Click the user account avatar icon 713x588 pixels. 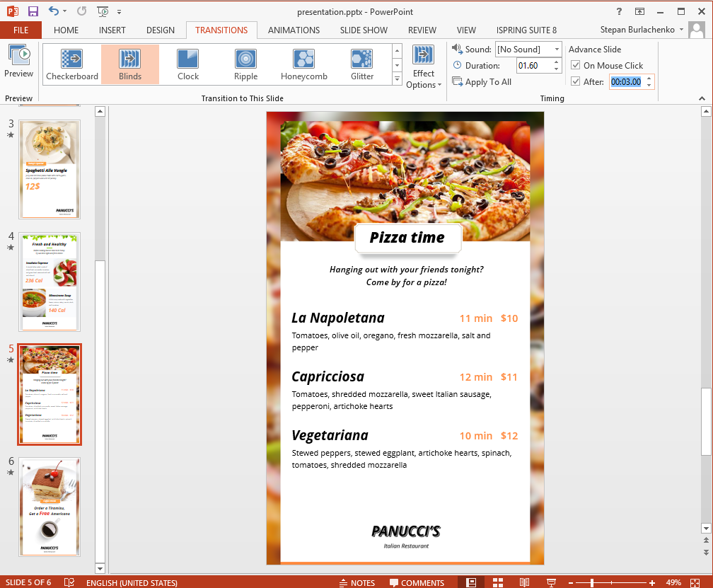pyautogui.click(x=697, y=30)
